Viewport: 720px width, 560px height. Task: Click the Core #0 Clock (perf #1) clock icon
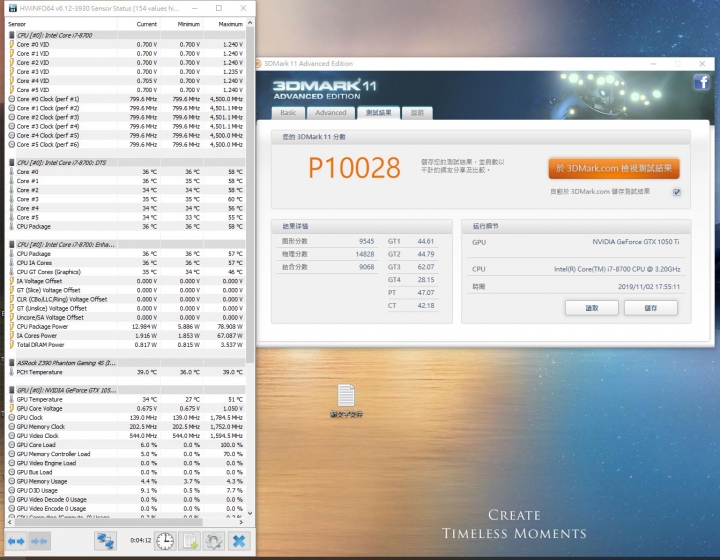11,99
